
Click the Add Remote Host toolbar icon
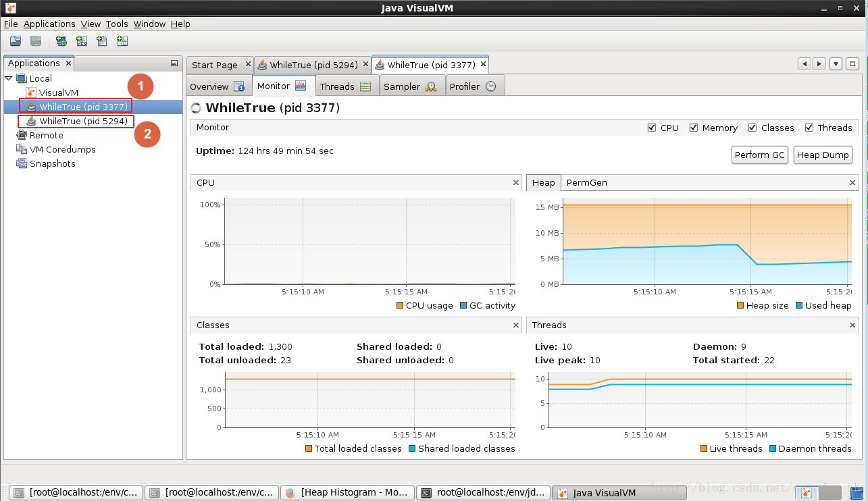(x=61, y=41)
